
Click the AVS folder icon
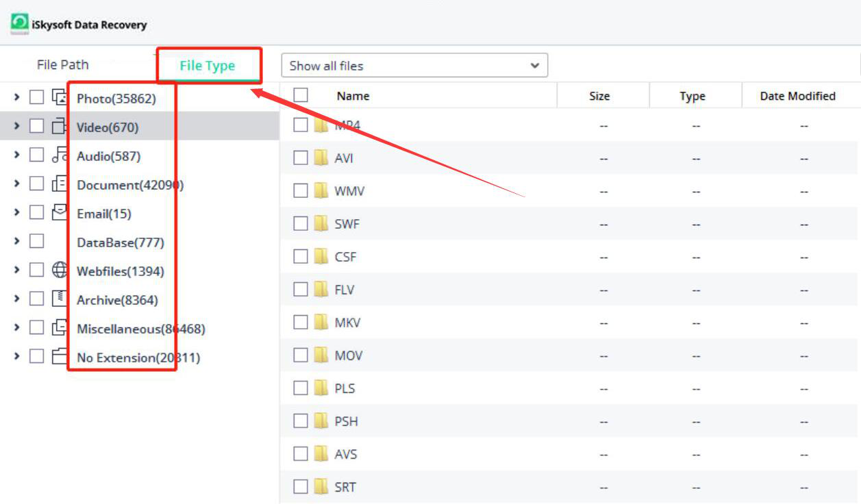coord(321,454)
